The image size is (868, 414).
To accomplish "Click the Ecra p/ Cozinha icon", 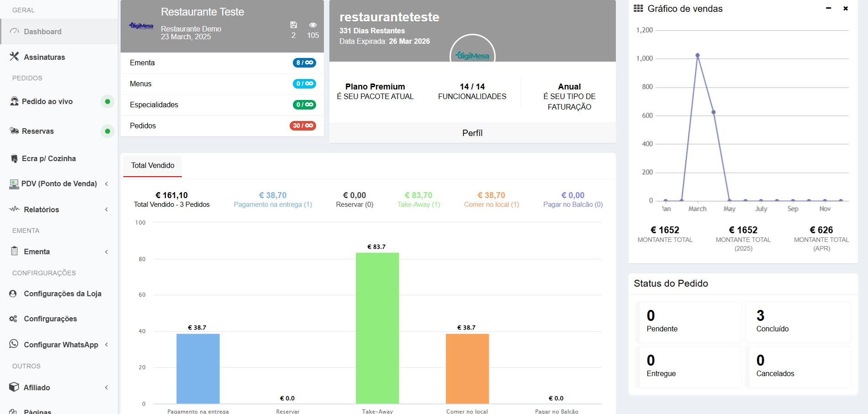I will point(14,158).
